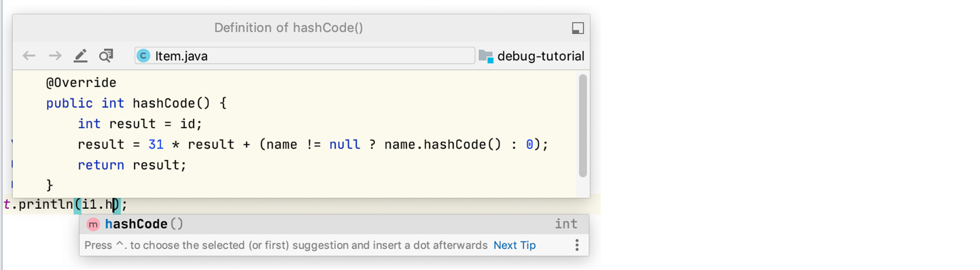The image size is (980, 270).
Task: Click the definition popup vertical scrollbar
Action: (x=582, y=126)
